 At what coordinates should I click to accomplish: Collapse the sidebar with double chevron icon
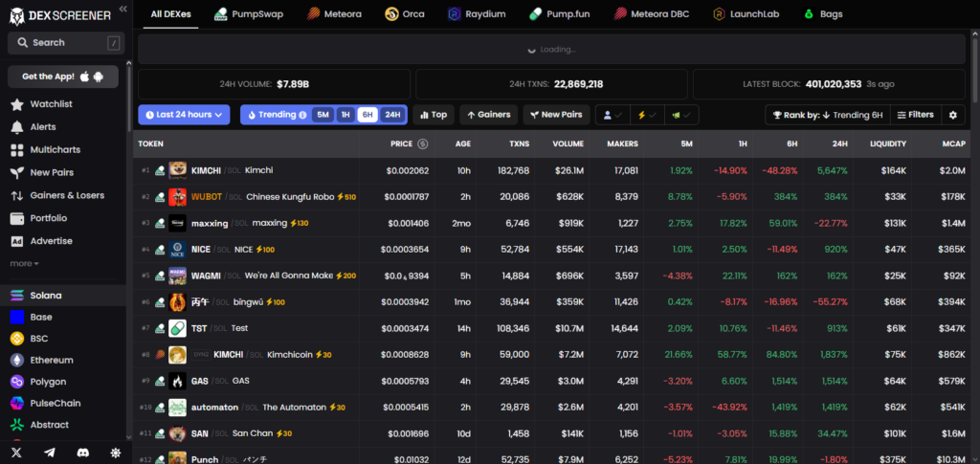(x=122, y=9)
